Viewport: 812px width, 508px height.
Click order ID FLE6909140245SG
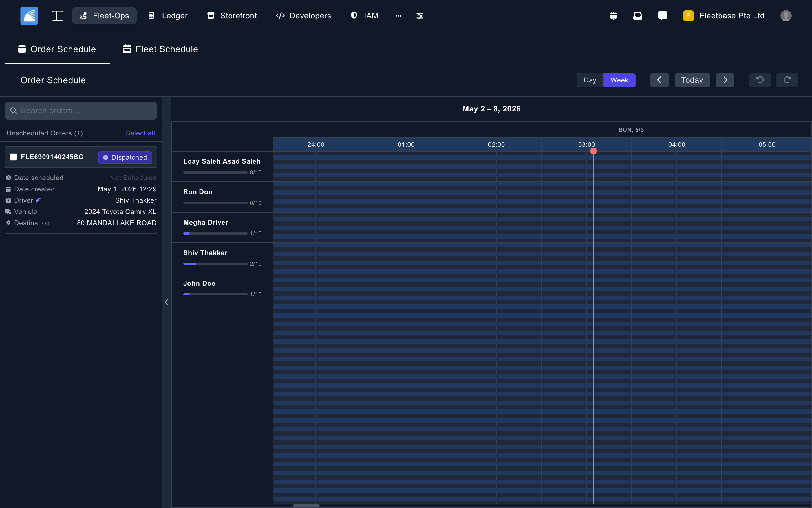[x=52, y=157]
